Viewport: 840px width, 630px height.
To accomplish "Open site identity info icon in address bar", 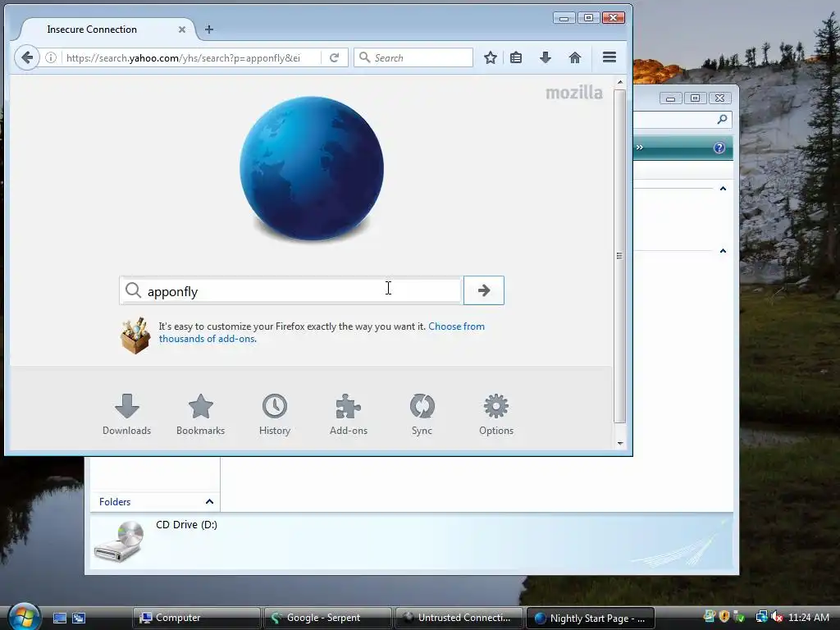I will (51, 57).
